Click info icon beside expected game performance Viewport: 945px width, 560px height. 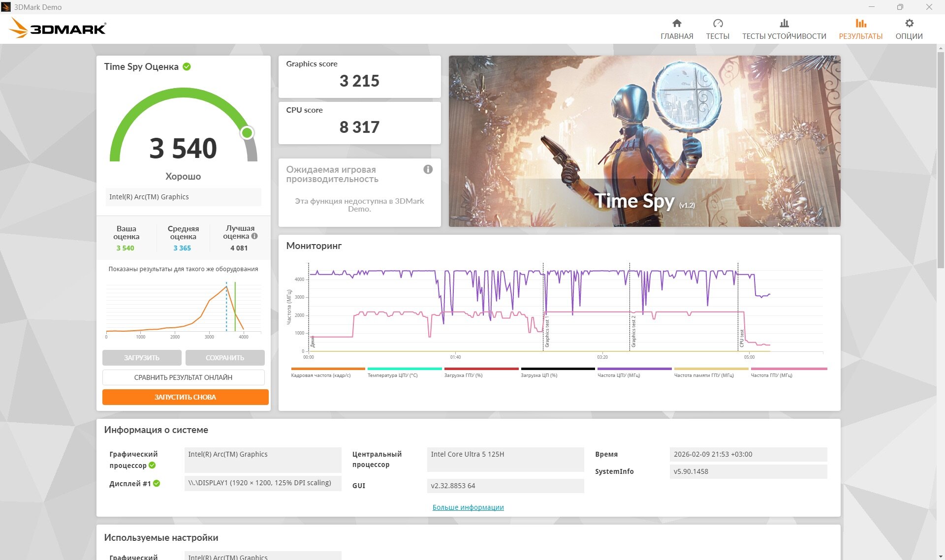click(x=428, y=169)
